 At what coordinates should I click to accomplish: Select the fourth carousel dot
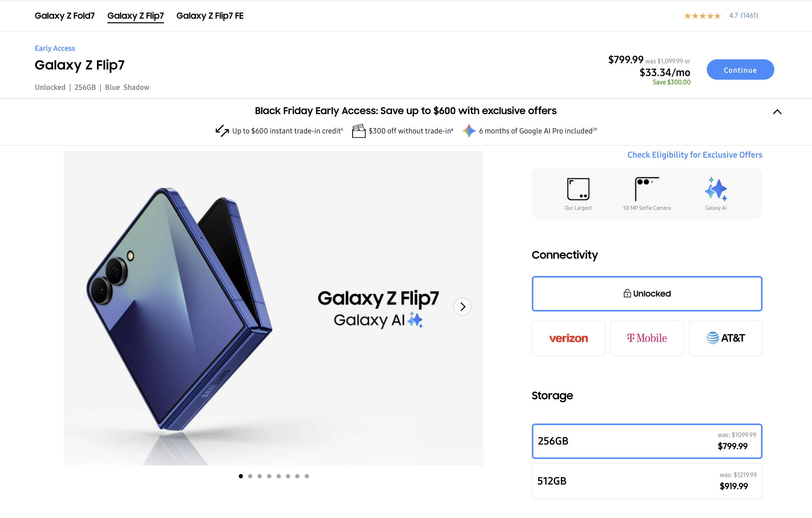click(x=269, y=476)
